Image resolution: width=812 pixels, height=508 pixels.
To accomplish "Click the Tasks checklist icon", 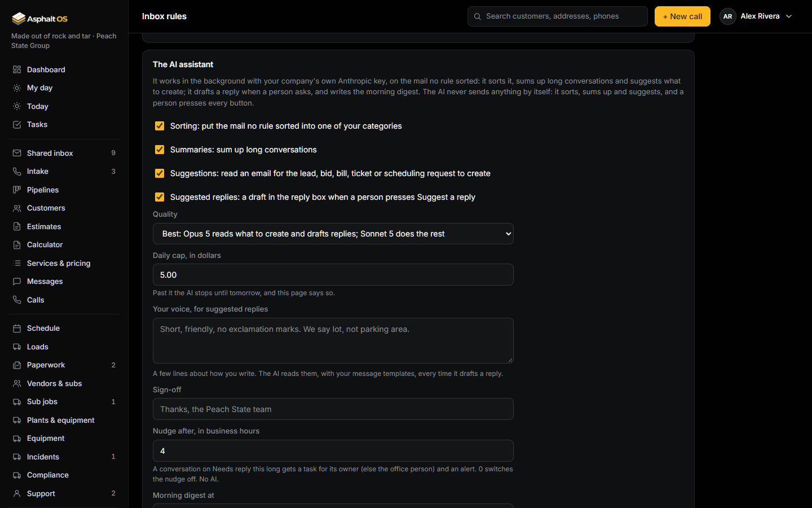I will [x=17, y=125].
